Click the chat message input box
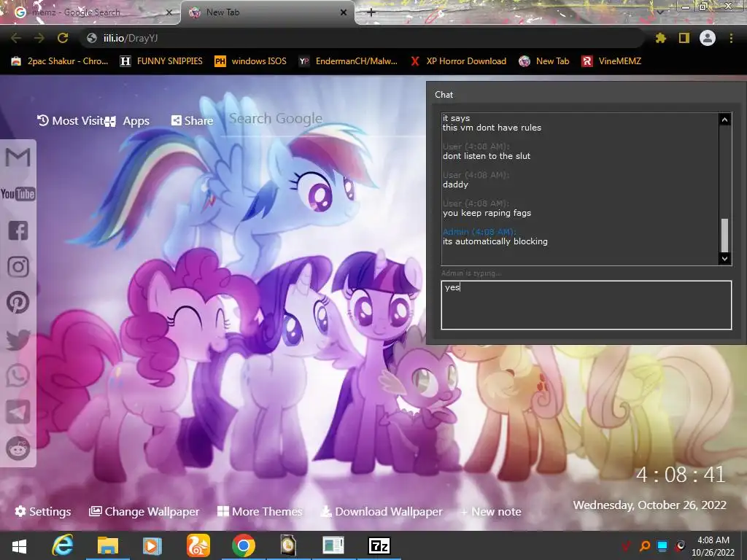The image size is (747, 560). pyautogui.click(x=586, y=305)
